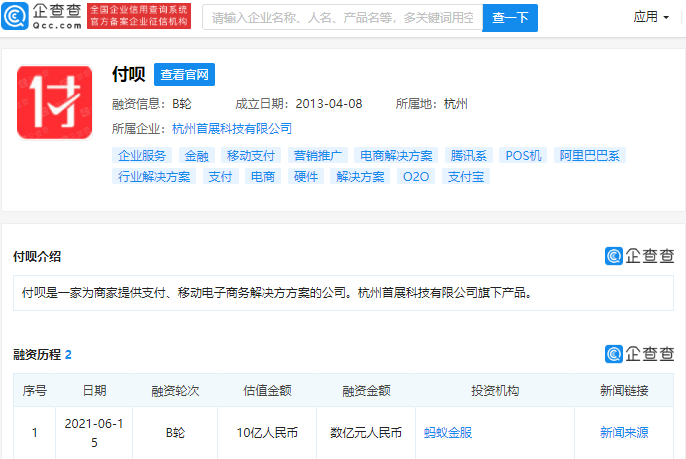This screenshot has height=459, width=686.
Task: Open 查看官网 official site button
Action: [x=184, y=74]
